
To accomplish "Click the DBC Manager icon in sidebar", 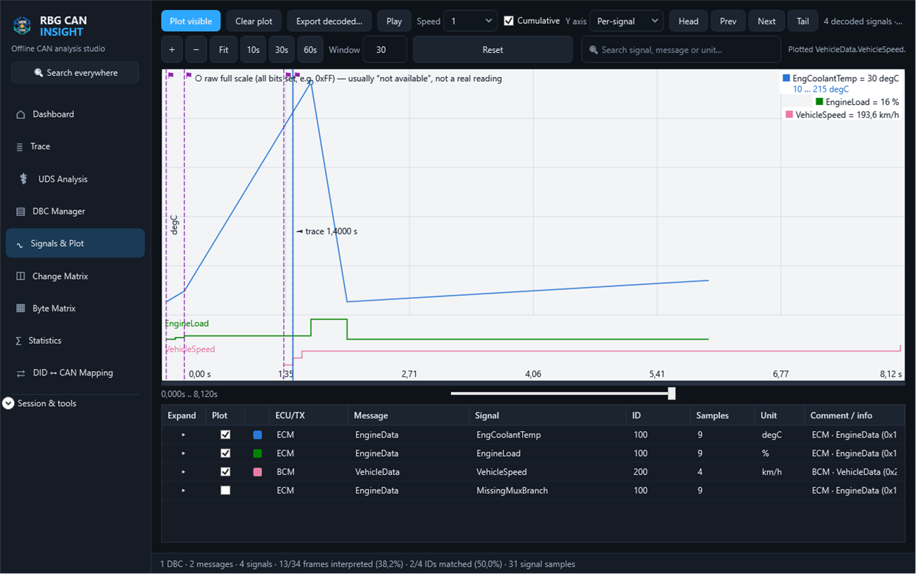I will [x=21, y=212].
